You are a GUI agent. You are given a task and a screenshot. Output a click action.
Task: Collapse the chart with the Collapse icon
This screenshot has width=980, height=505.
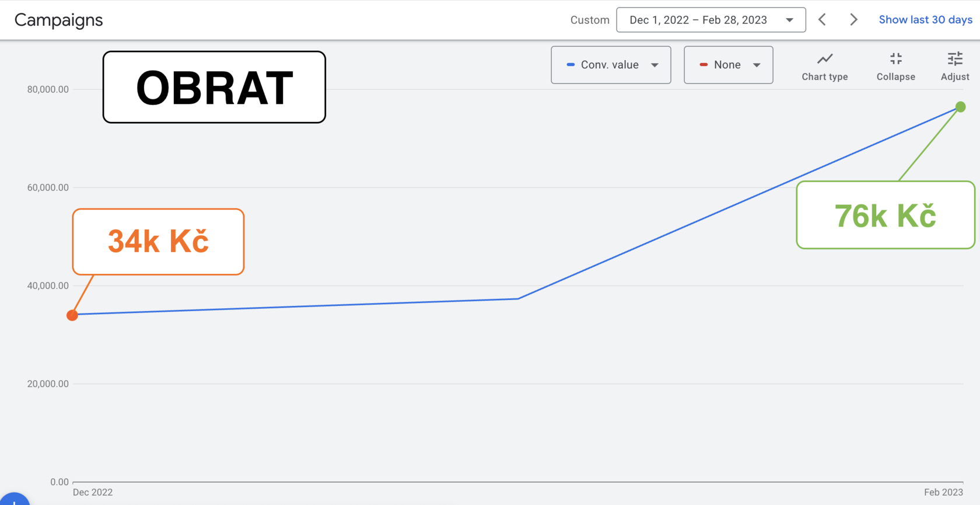(x=896, y=58)
